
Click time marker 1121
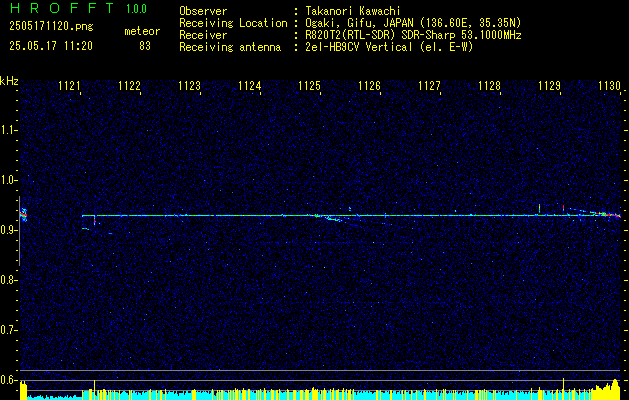point(69,86)
